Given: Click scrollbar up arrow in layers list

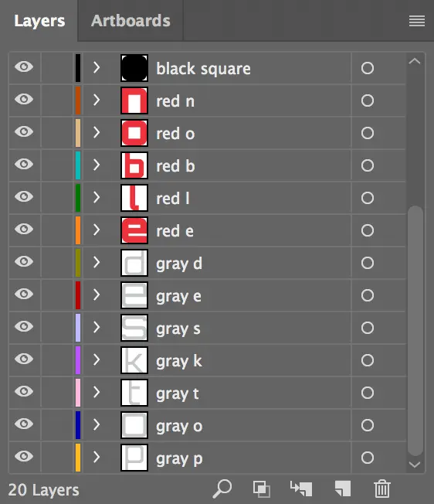Looking at the screenshot, I should click(415, 61).
